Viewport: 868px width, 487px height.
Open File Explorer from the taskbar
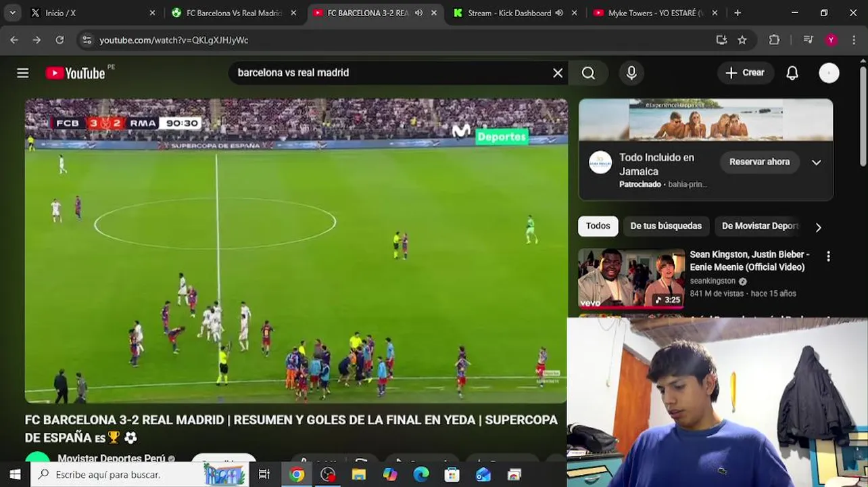click(359, 474)
